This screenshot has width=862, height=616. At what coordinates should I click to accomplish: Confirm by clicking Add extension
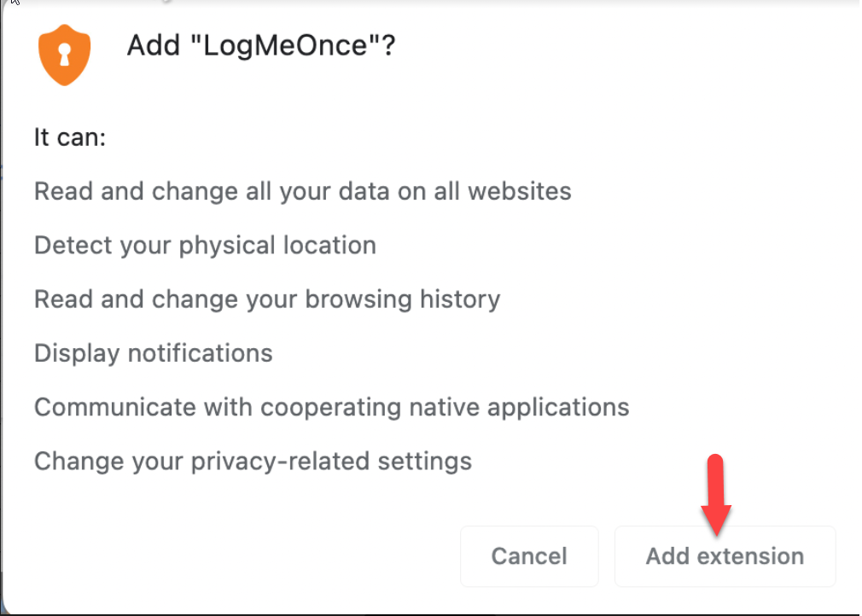tap(725, 556)
